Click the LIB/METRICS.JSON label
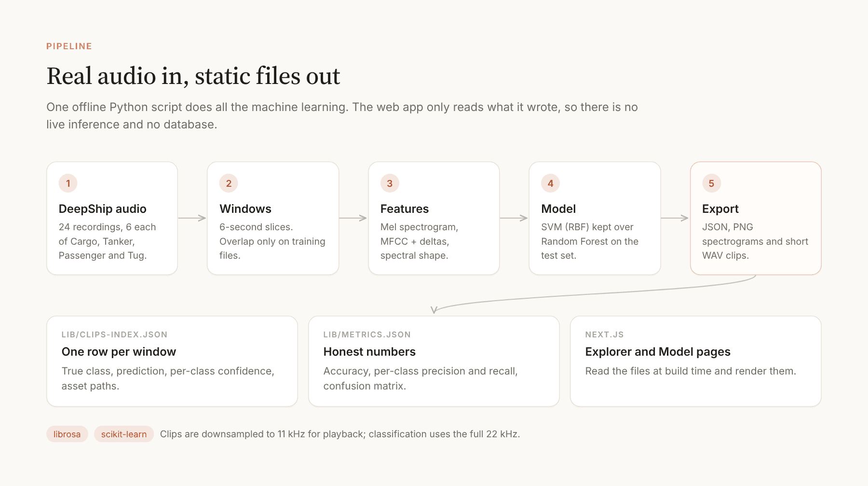 coord(367,334)
